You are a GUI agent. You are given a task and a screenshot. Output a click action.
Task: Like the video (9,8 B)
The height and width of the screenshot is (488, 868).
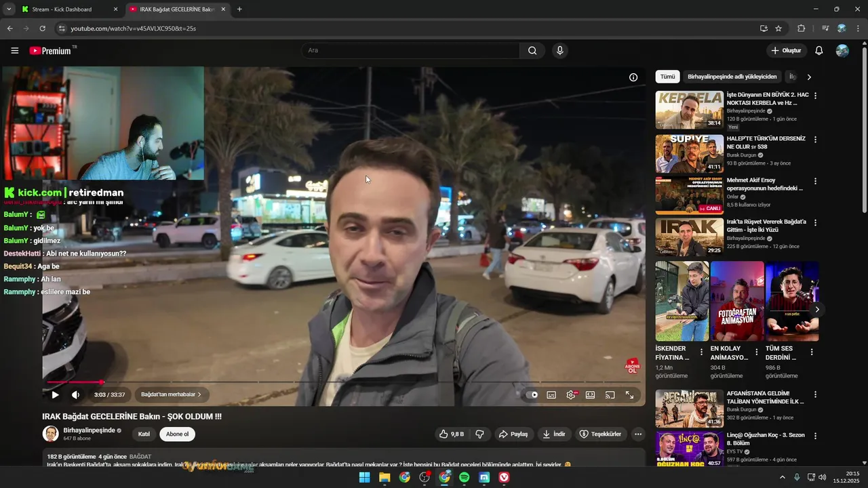(x=451, y=434)
